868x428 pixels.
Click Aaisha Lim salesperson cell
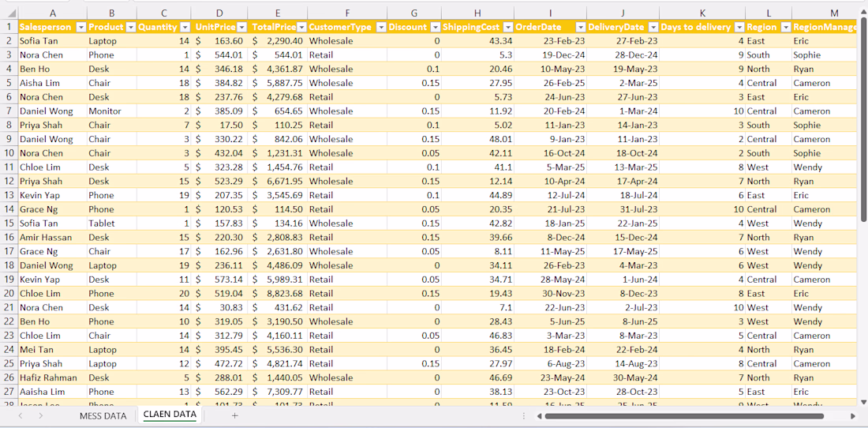[52, 392]
